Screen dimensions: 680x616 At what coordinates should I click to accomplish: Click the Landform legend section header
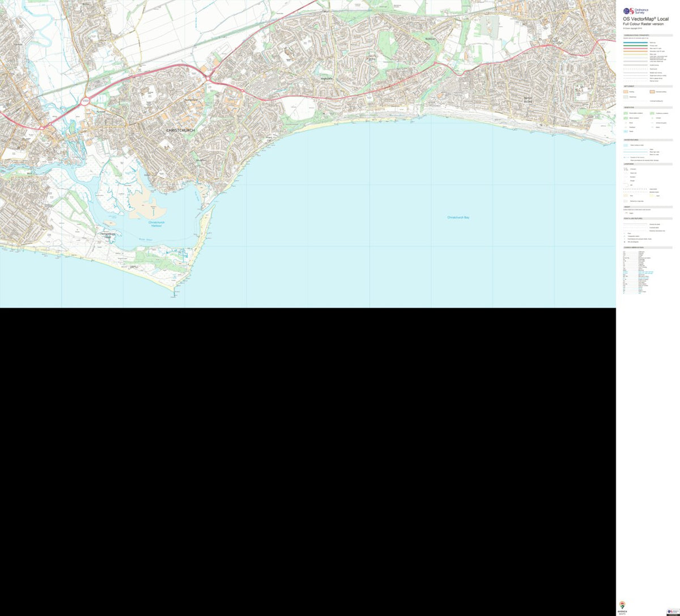648,164
